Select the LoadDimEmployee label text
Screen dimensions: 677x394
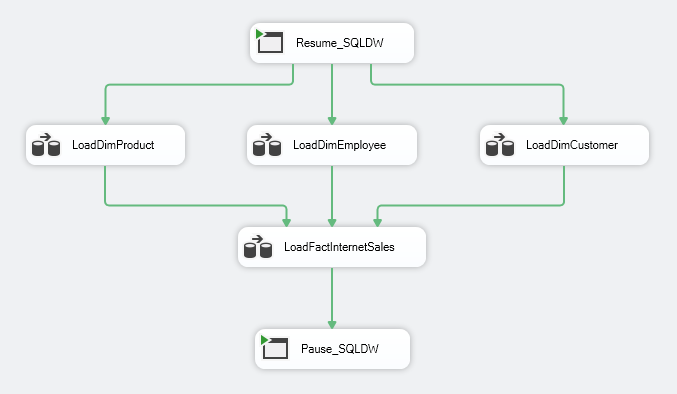click(x=339, y=145)
